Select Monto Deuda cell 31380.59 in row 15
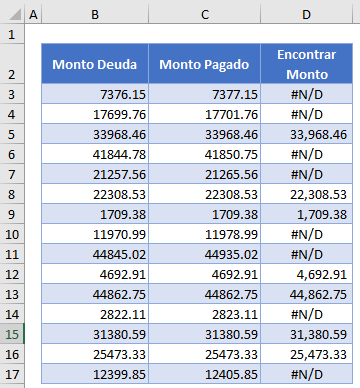This screenshot has width=360, height=388. (95, 334)
